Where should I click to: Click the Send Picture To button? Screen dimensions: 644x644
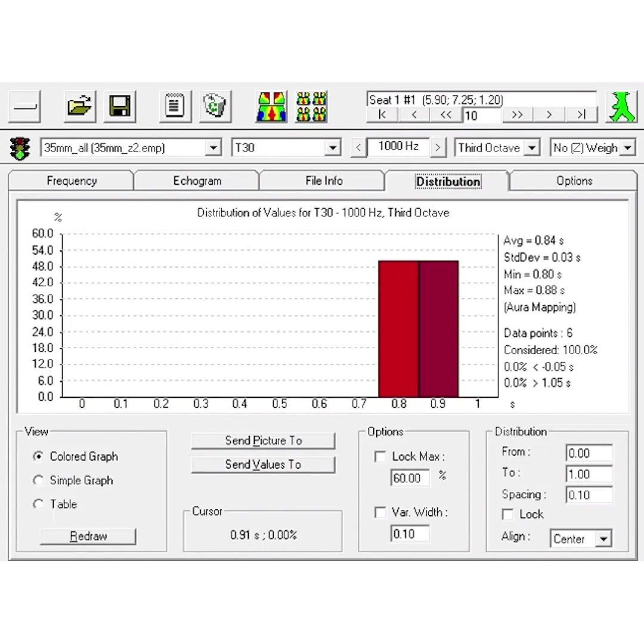pos(263,441)
